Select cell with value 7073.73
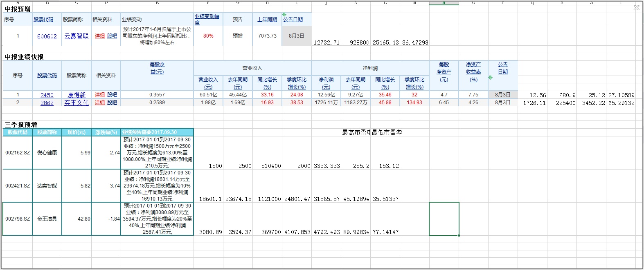 pyautogui.click(x=267, y=36)
